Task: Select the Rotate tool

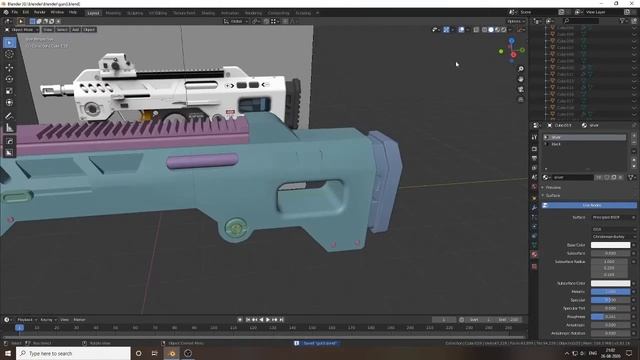Action: [x=9, y=79]
